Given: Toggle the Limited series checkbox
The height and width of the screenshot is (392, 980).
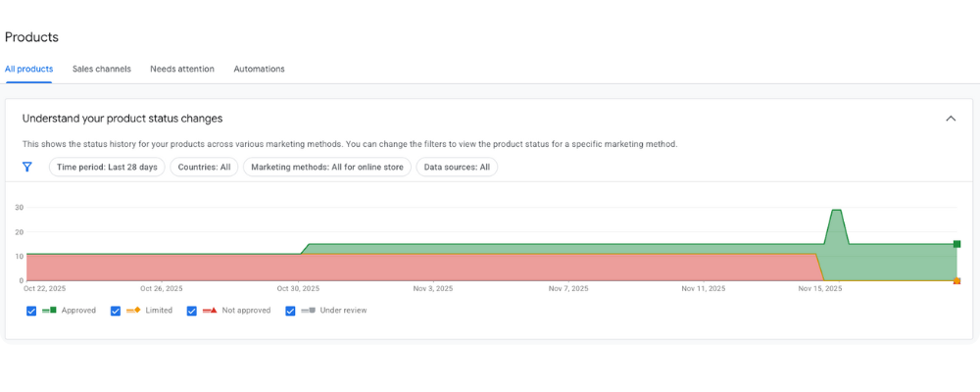Looking at the screenshot, I should (x=116, y=311).
